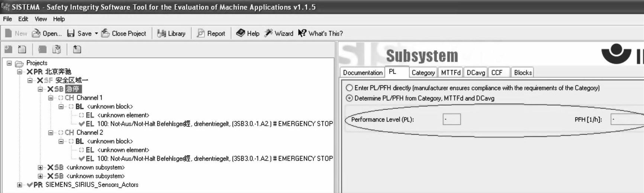
Task: Click the status circle beside CH Channel 1
Action: click(61, 98)
